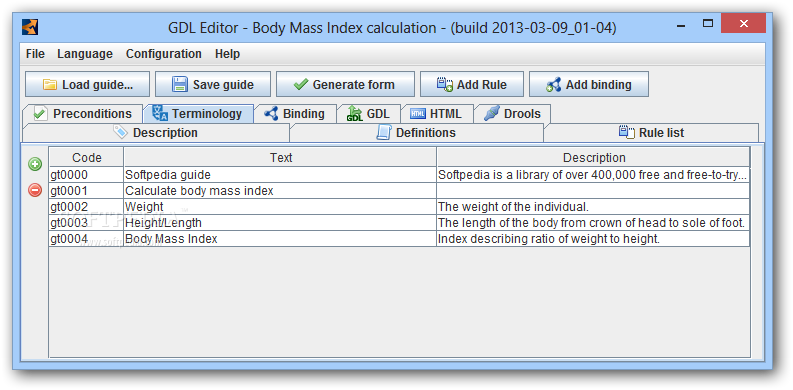Viewport: 793px width, 390px height.
Task: Click The weight of the individual cell
Action: 593,207
